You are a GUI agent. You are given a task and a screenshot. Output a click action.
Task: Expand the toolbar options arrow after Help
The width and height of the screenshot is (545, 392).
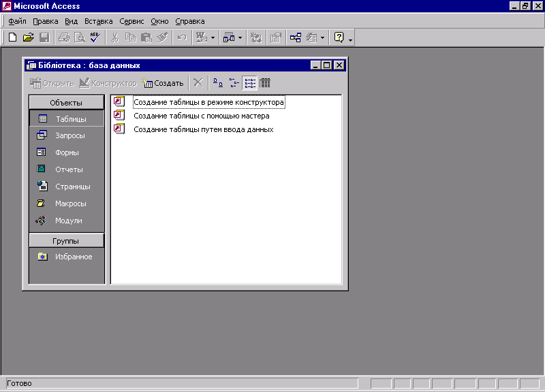point(350,40)
